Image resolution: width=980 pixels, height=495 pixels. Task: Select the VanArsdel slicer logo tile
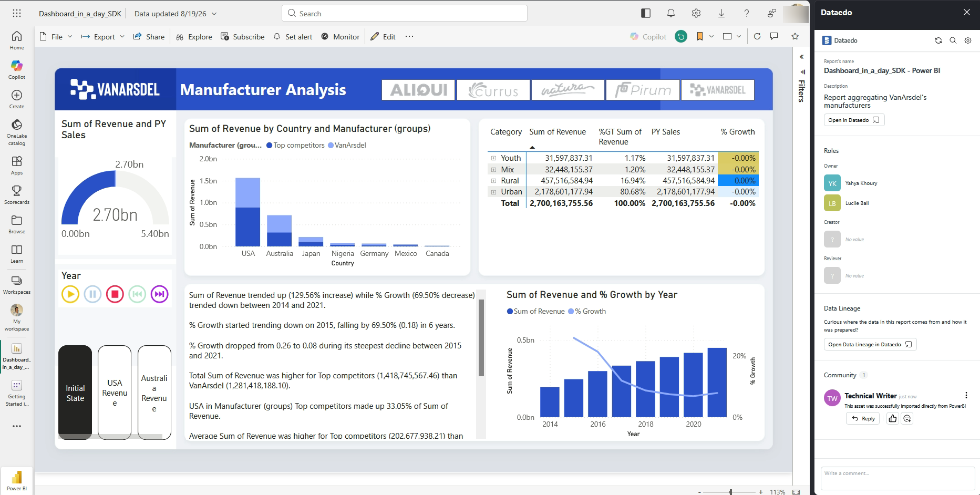717,90
